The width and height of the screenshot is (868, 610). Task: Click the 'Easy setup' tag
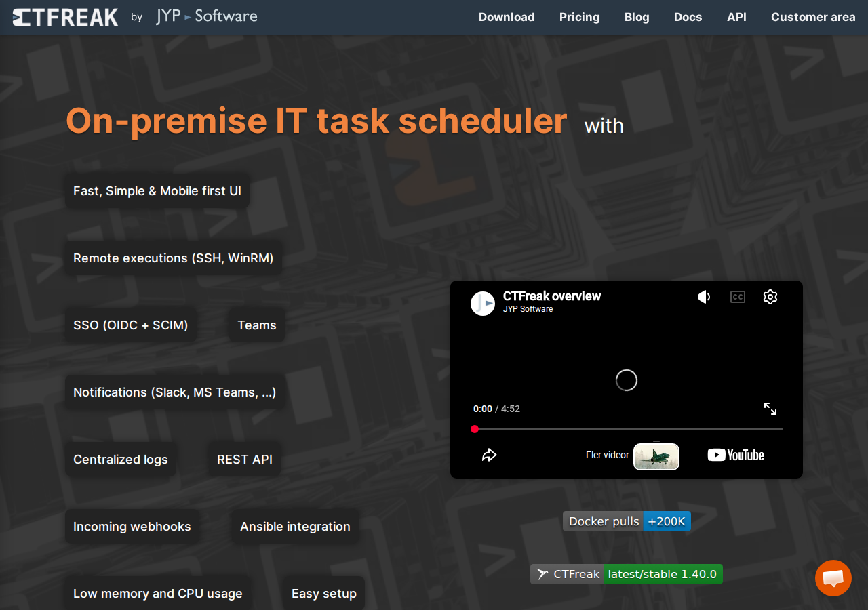coord(324,594)
